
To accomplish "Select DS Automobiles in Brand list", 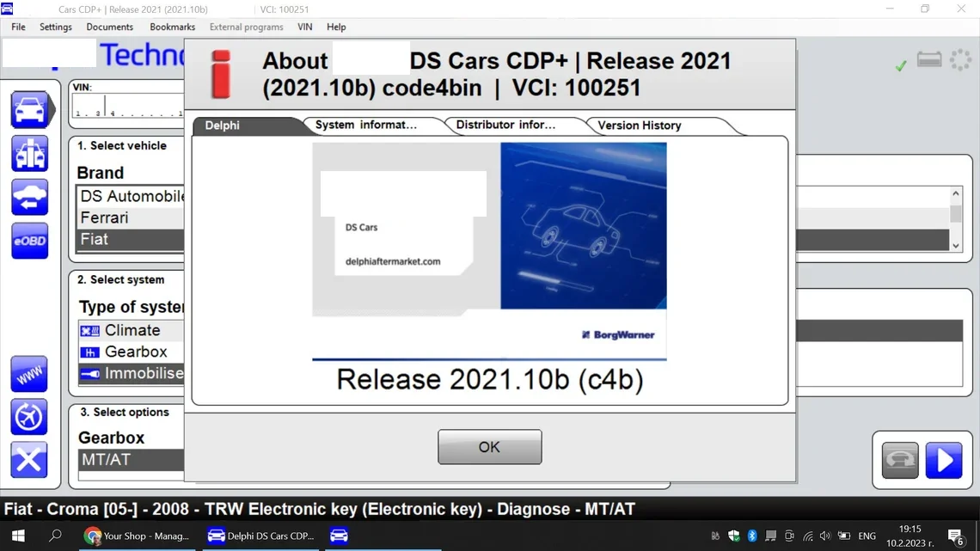I will 132,196.
